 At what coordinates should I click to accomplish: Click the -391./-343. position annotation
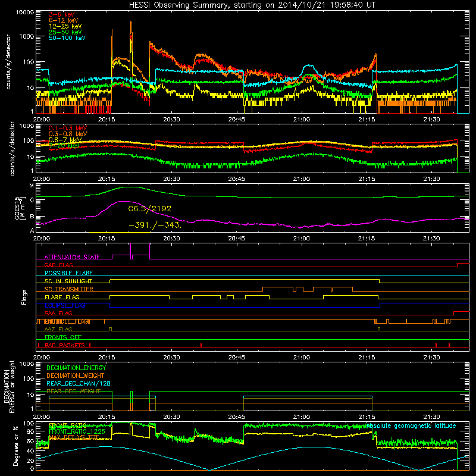[155, 226]
